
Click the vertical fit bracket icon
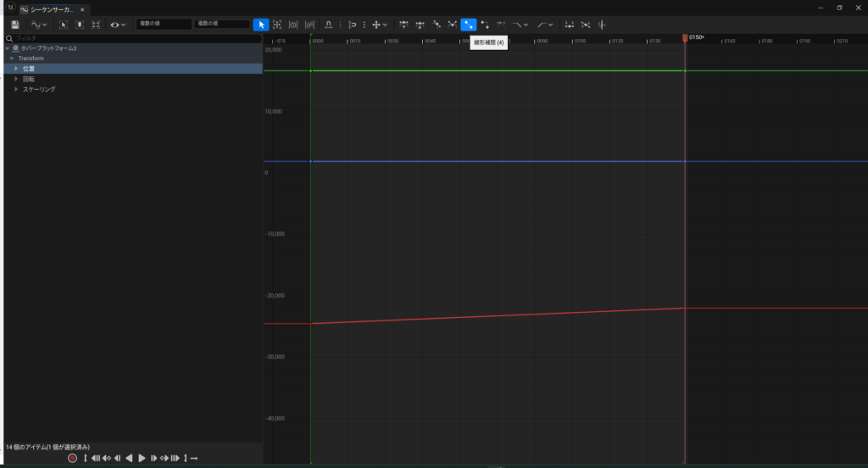(80, 25)
